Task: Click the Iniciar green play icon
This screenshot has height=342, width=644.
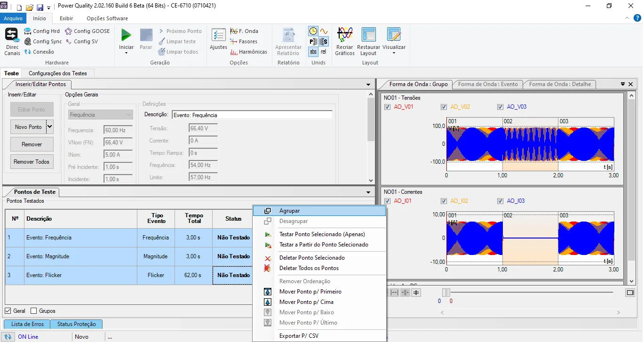Action: pyautogui.click(x=126, y=35)
